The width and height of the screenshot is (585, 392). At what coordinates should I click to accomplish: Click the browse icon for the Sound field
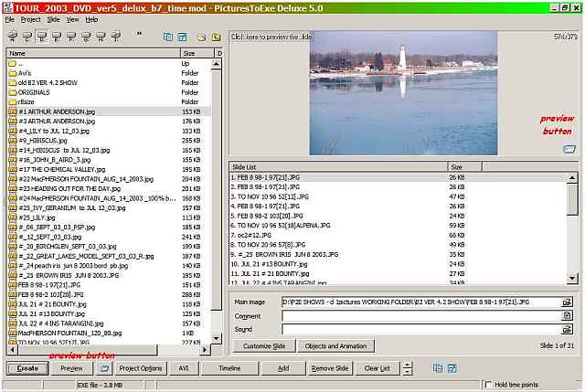click(567, 329)
